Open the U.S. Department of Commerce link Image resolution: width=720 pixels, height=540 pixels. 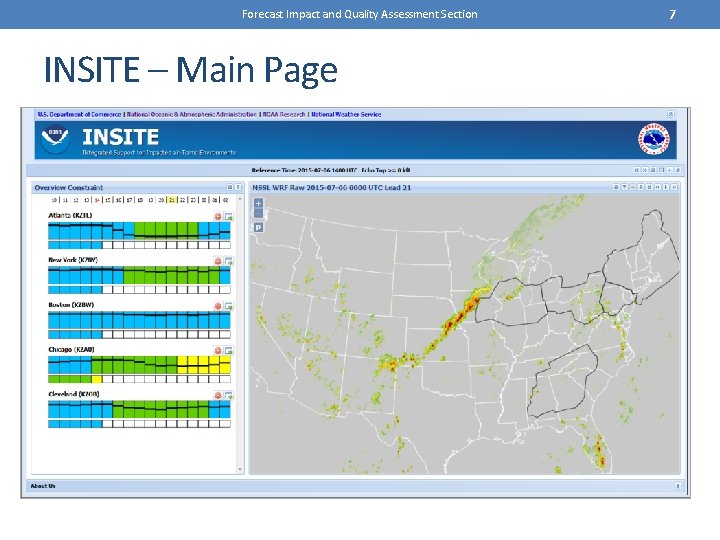(x=79, y=114)
